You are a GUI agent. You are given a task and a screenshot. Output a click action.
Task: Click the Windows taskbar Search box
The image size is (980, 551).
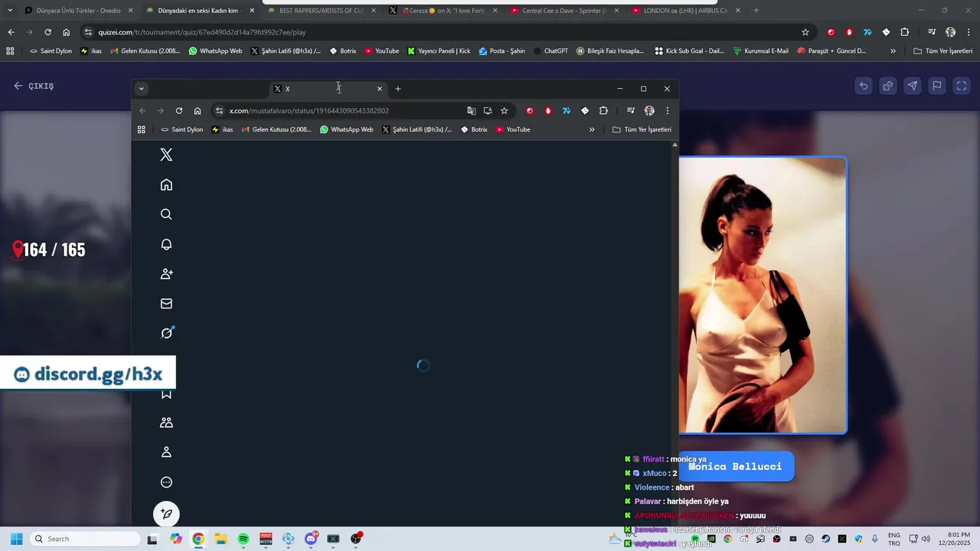(85, 539)
